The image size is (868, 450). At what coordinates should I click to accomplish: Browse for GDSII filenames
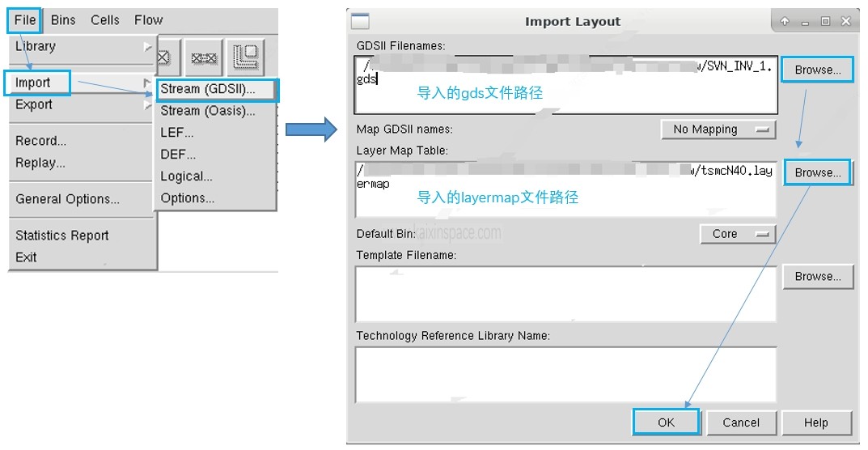pos(817,70)
